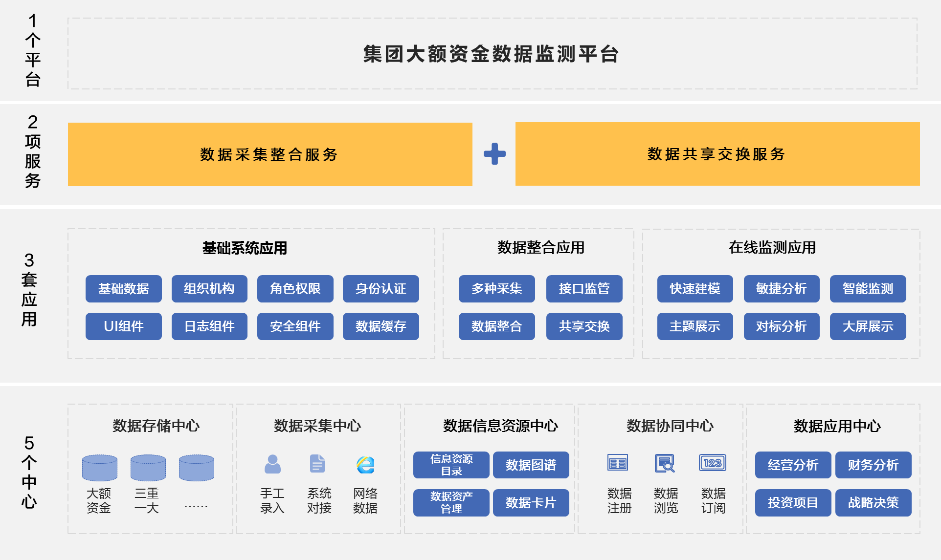Open the 数据注册 form icon

point(618,462)
